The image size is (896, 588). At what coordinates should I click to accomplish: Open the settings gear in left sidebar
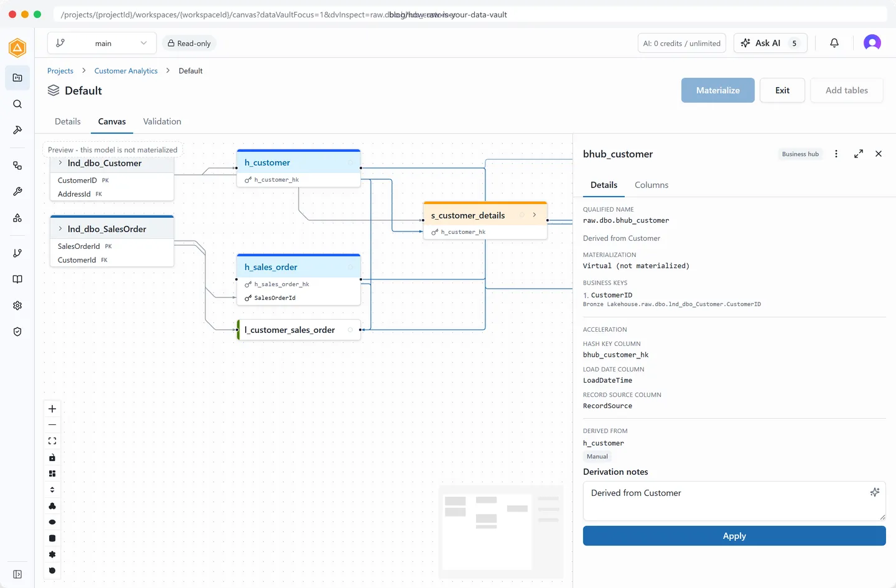coord(17,306)
